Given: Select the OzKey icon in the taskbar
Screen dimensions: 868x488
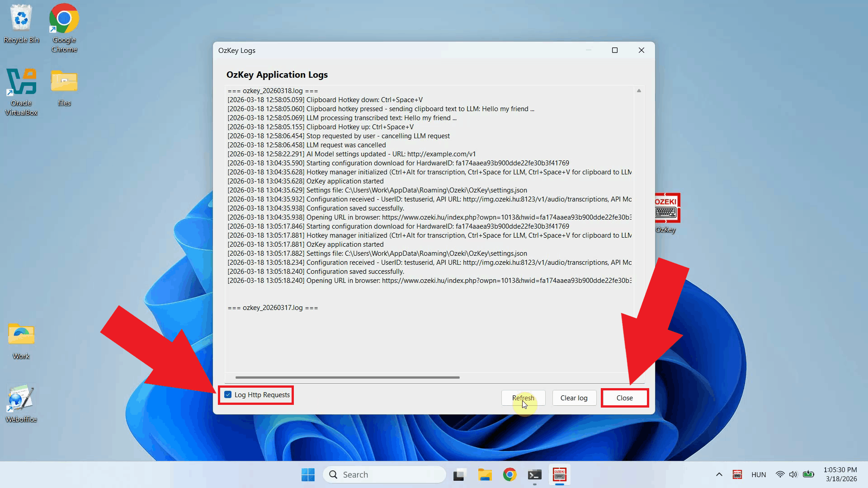Looking at the screenshot, I should pyautogui.click(x=560, y=474).
